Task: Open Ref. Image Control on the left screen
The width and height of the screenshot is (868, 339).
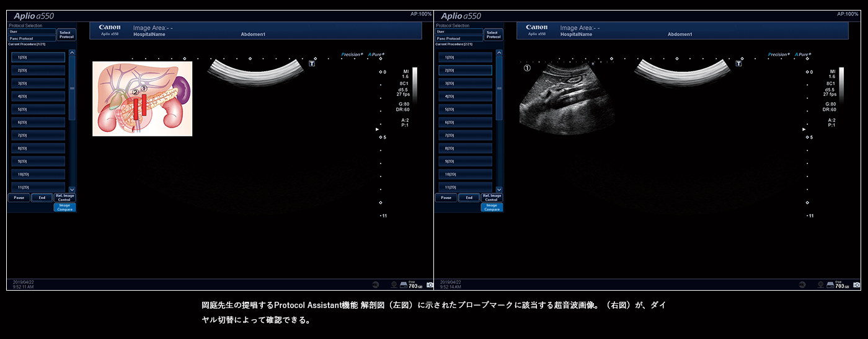Action: 65,198
